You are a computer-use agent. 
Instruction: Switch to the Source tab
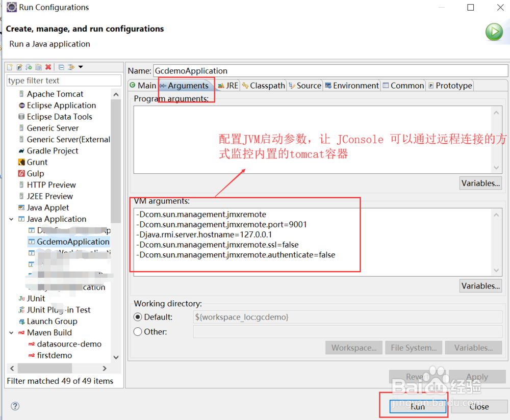click(x=305, y=86)
